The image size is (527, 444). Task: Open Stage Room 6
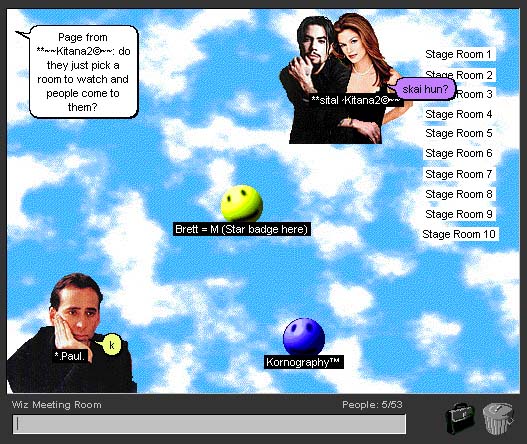(x=458, y=153)
